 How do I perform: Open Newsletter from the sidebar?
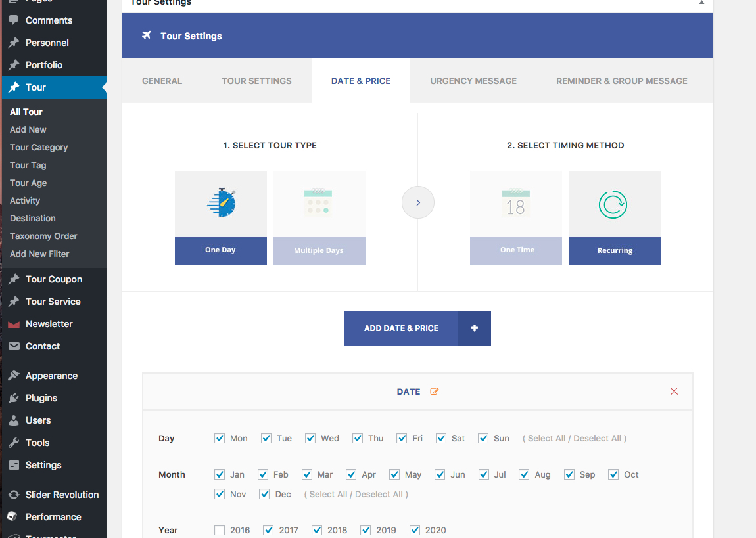pyautogui.click(x=49, y=324)
